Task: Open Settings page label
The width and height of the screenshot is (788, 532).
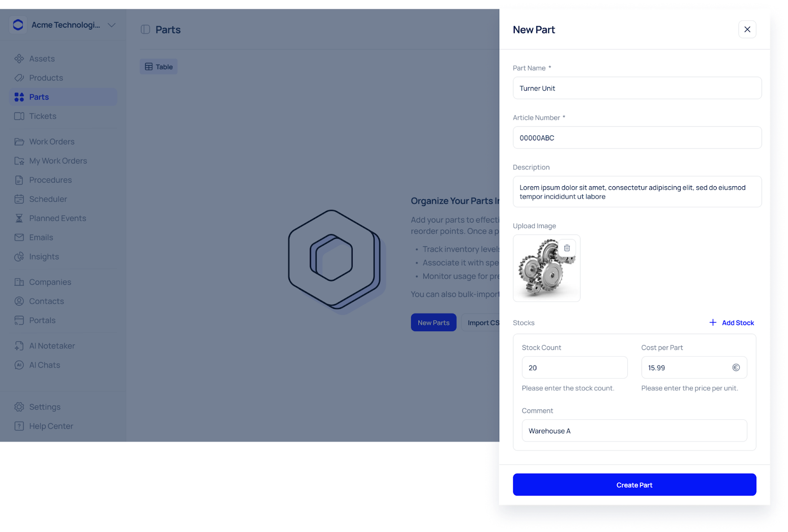Action: point(45,407)
